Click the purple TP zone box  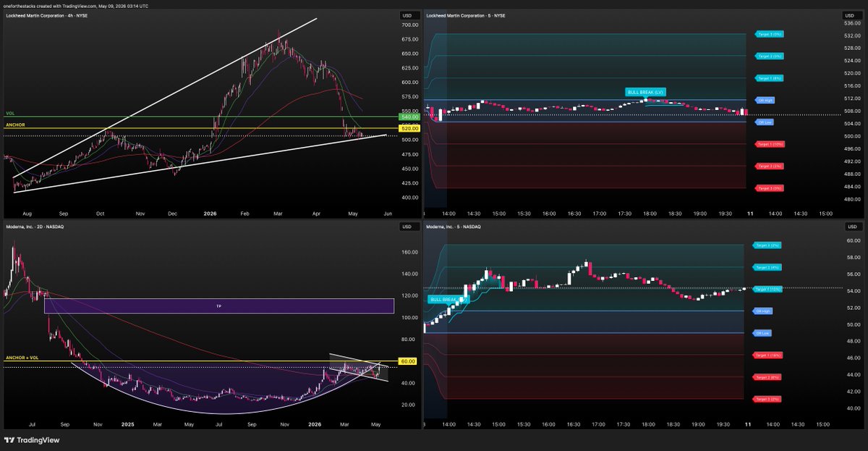coord(219,305)
